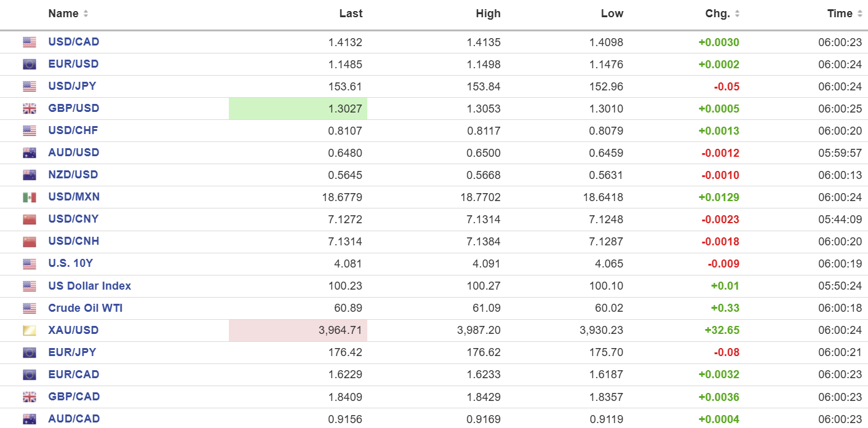Click the green highlighted GBP/USD last price
Image resolution: width=868 pixels, height=428 pixels.
(298, 109)
